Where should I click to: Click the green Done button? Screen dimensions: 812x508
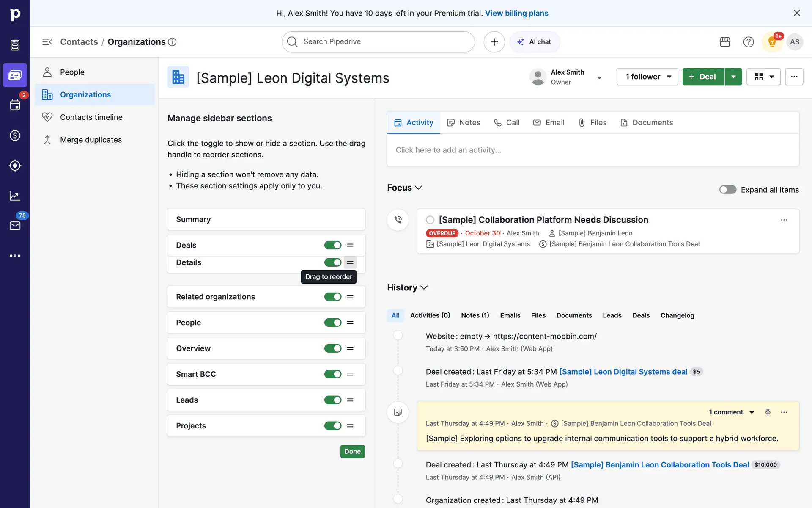(352, 451)
